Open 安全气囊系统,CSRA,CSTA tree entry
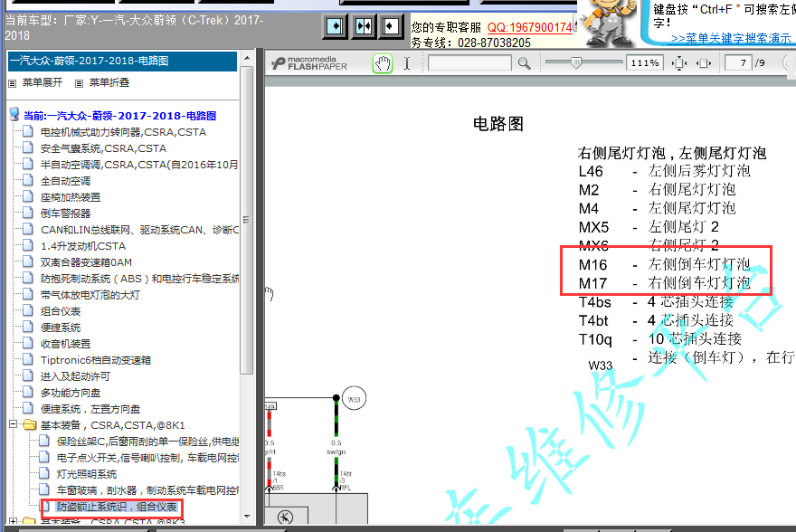 tap(103, 148)
